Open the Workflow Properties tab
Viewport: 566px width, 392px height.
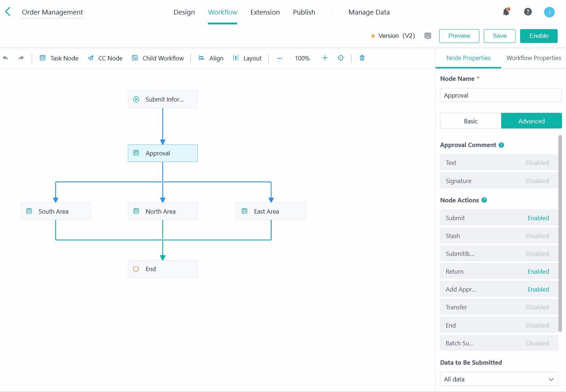coord(533,58)
